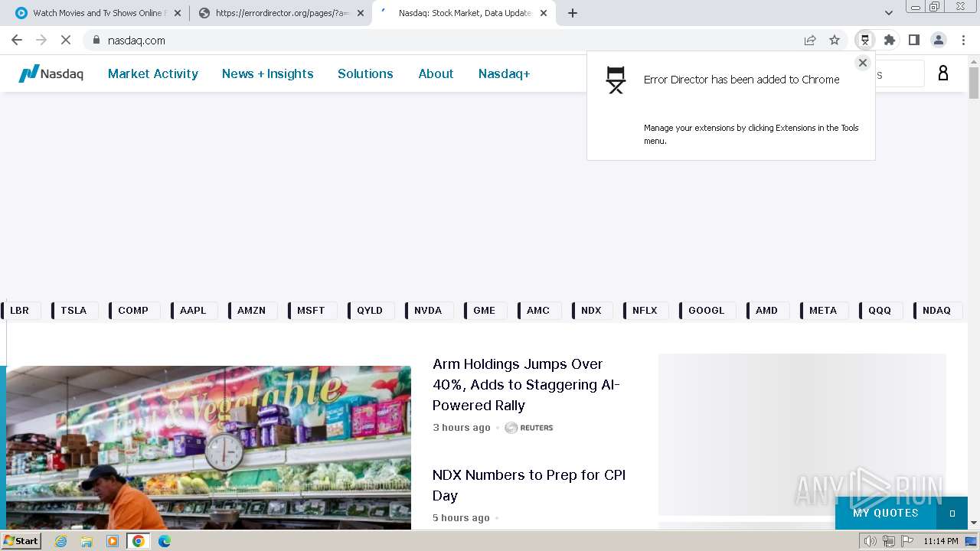The width and height of the screenshot is (980, 551).
Task: Select the QQQ ticker chip
Action: (x=880, y=310)
